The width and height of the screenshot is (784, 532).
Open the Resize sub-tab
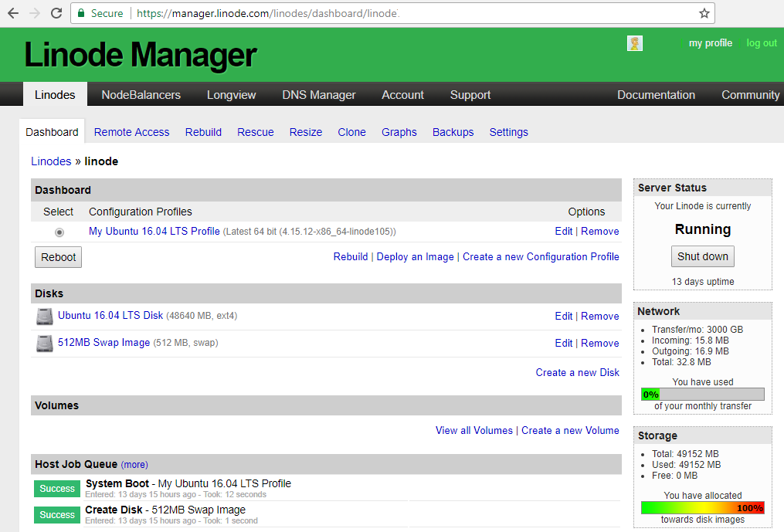click(306, 132)
